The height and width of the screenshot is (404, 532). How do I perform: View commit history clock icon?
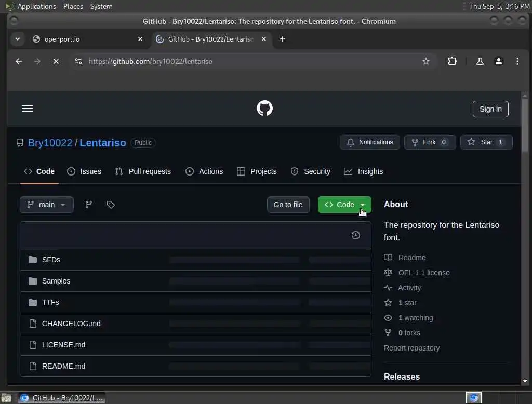(355, 235)
